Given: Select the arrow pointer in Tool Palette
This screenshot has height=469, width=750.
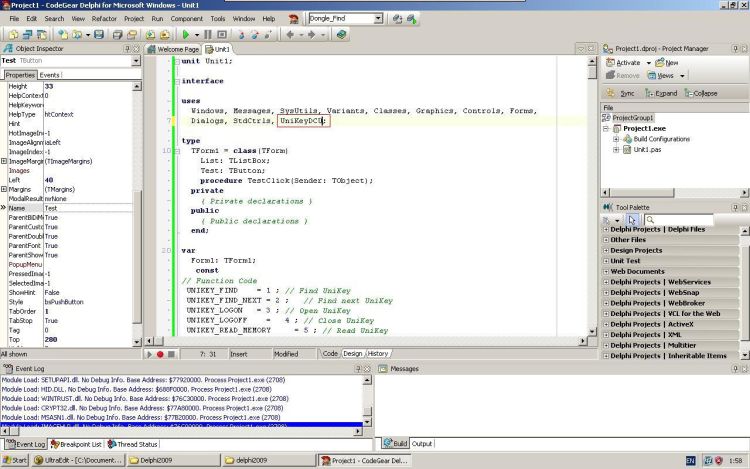Looking at the screenshot, I should (632, 220).
